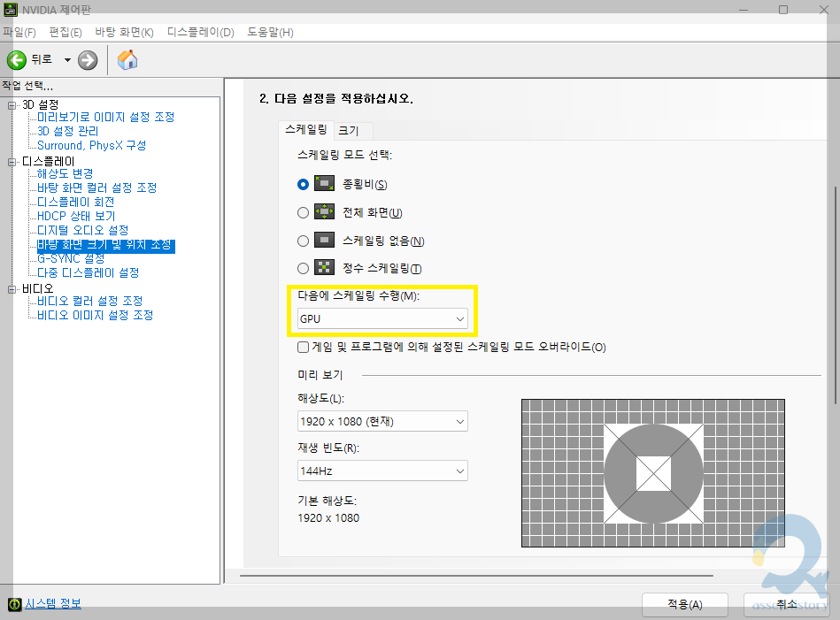Open 디지털 오디오 설정
Viewport: 840px width, 620px height.
click(x=82, y=230)
